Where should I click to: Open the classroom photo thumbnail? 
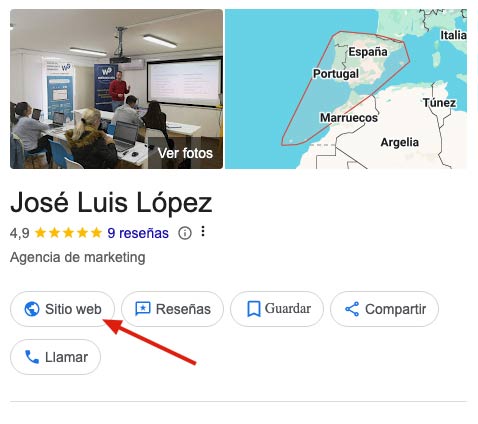coord(116,89)
